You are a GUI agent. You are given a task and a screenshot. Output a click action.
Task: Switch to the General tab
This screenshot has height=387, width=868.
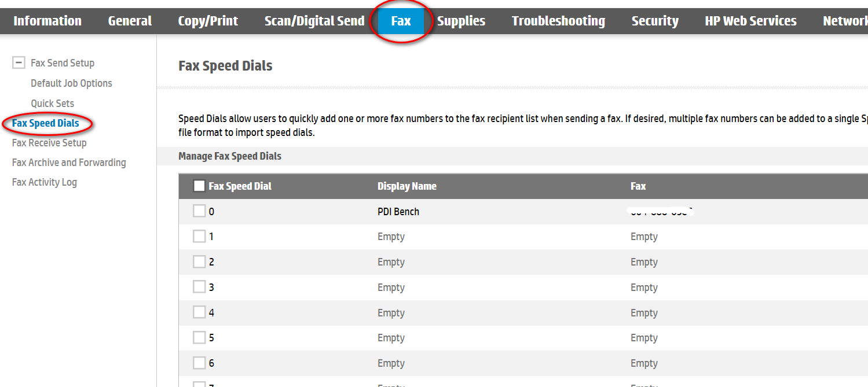pos(130,21)
